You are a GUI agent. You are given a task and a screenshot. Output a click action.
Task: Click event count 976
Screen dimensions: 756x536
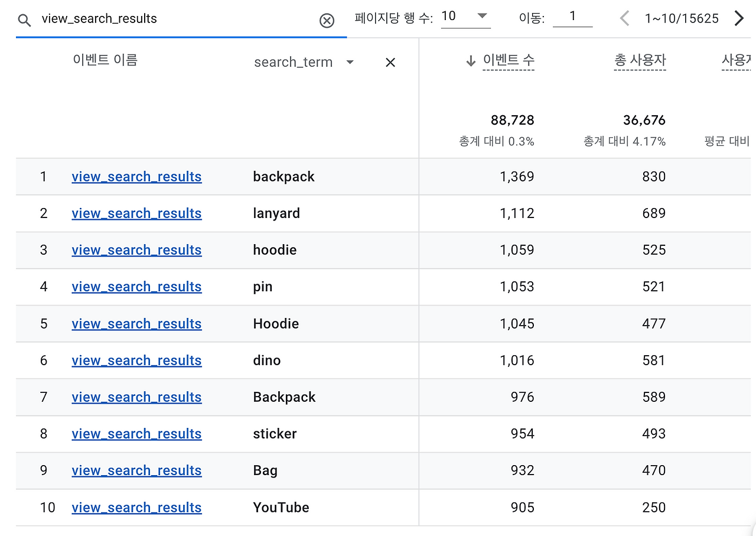523,397
